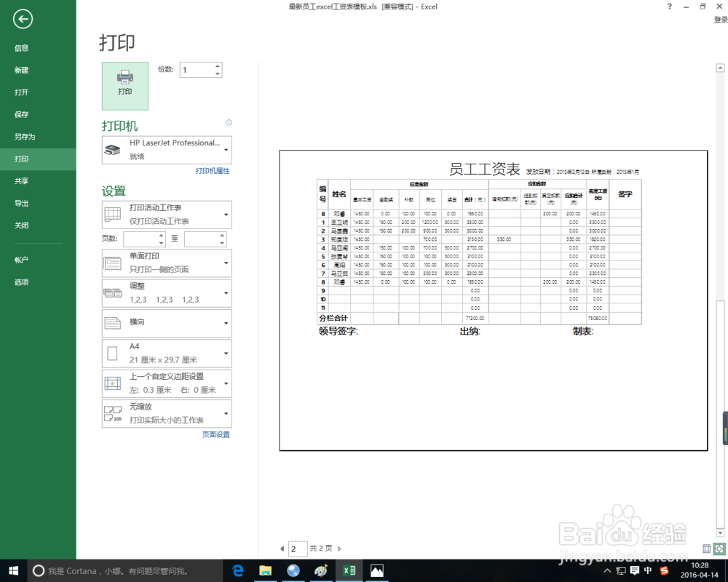This screenshot has height=582, width=728.
Task: Switch to Excel in the taskbar
Action: click(349, 571)
